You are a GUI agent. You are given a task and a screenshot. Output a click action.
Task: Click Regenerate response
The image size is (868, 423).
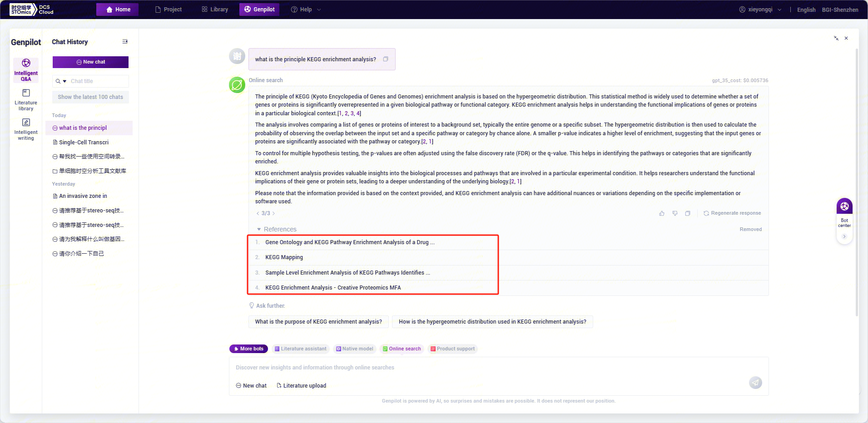(x=732, y=213)
